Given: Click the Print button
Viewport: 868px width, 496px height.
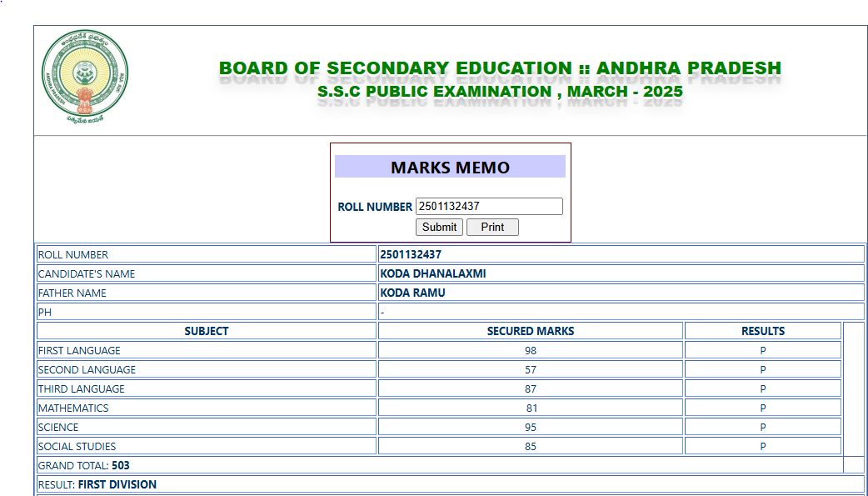Looking at the screenshot, I should click(492, 228).
